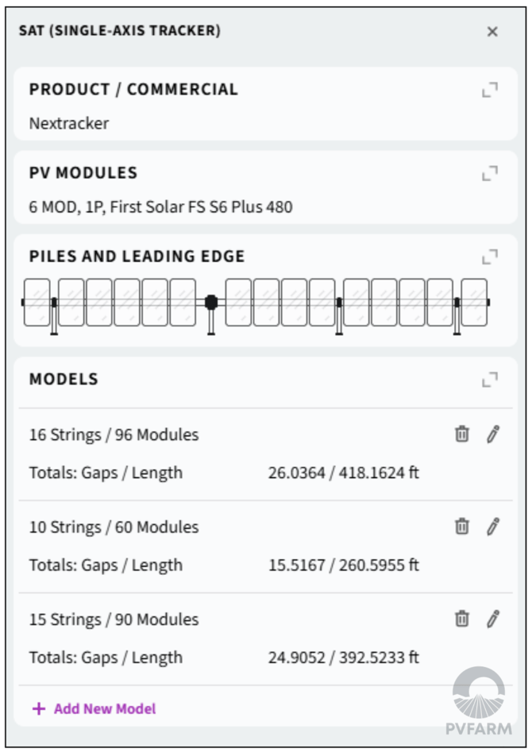The height and width of the screenshot is (756, 532).
Task: Delete the 16 Strings / 96 Modules model
Action: pos(461,434)
